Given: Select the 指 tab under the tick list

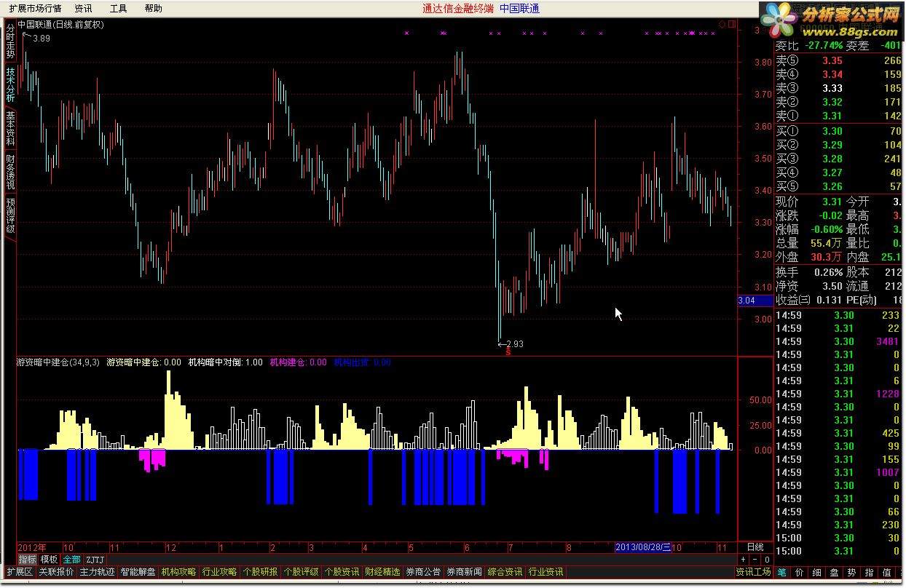Looking at the screenshot, I should click(870, 573).
